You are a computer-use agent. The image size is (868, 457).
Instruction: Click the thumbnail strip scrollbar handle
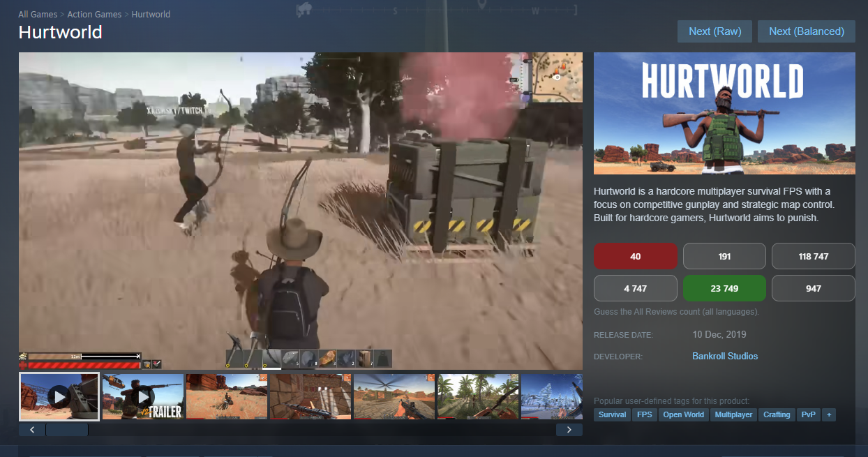click(67, 430)
